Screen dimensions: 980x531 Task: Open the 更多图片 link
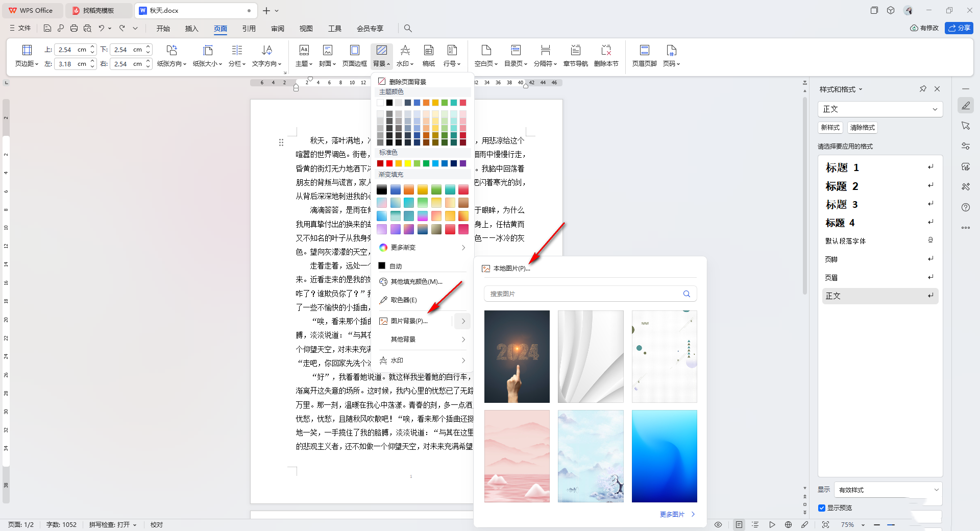677,514
